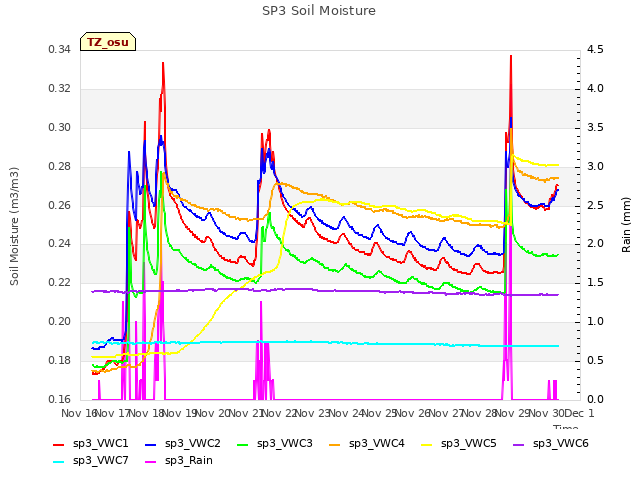Viewport: 640px width, 480px height.
Task: Click the 0.0 right axis value
Action: 595,399
